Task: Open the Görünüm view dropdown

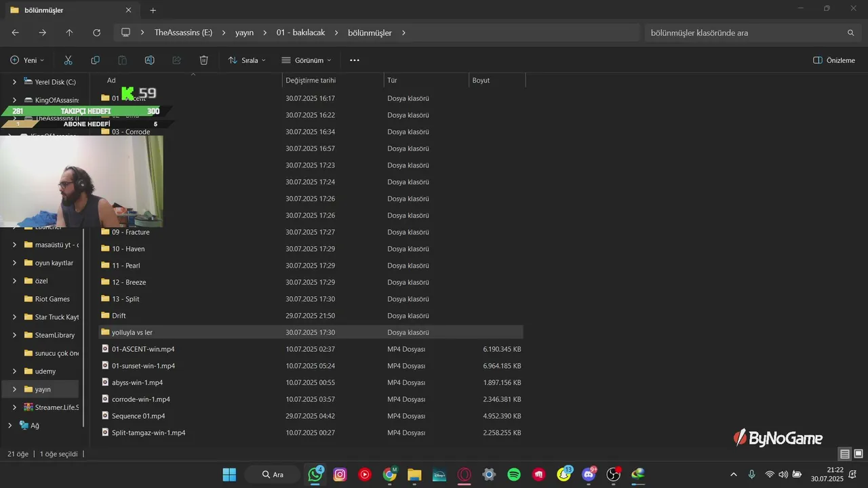Action: click(307, 60)
